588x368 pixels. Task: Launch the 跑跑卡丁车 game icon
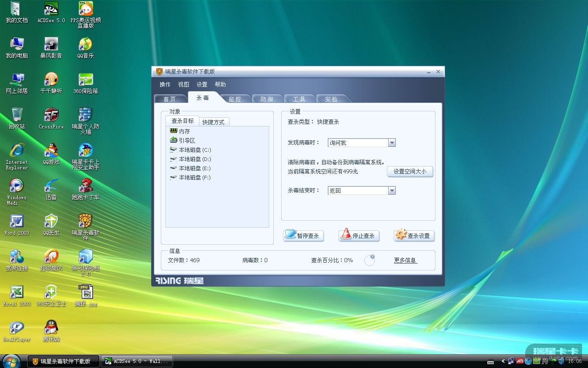[x=85, y=190]
